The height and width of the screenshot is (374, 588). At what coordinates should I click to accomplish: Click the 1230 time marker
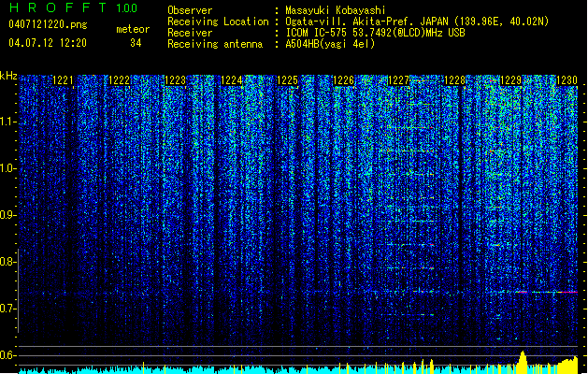[566, 80]
